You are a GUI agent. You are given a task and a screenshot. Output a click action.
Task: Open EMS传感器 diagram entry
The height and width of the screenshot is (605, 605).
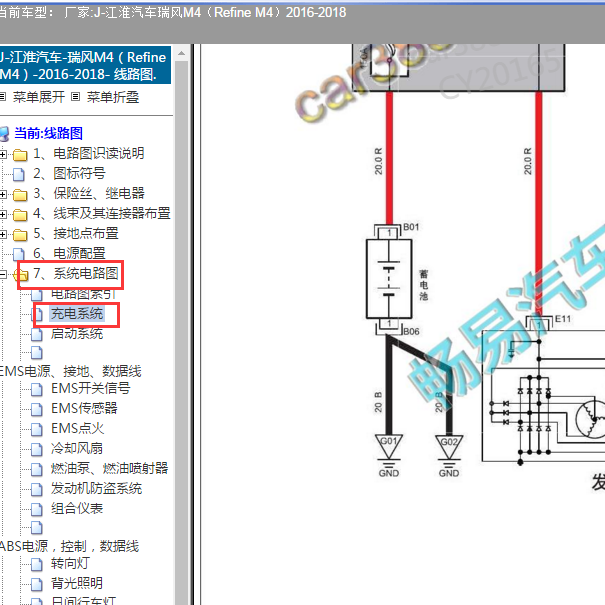click(84, 408)
